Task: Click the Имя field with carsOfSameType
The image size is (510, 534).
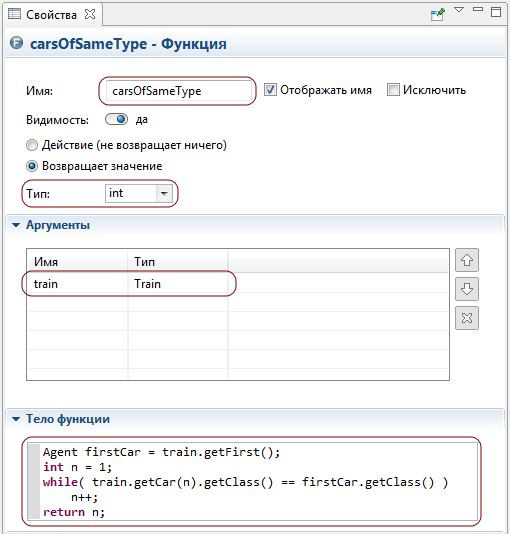Action: point(178,91)
